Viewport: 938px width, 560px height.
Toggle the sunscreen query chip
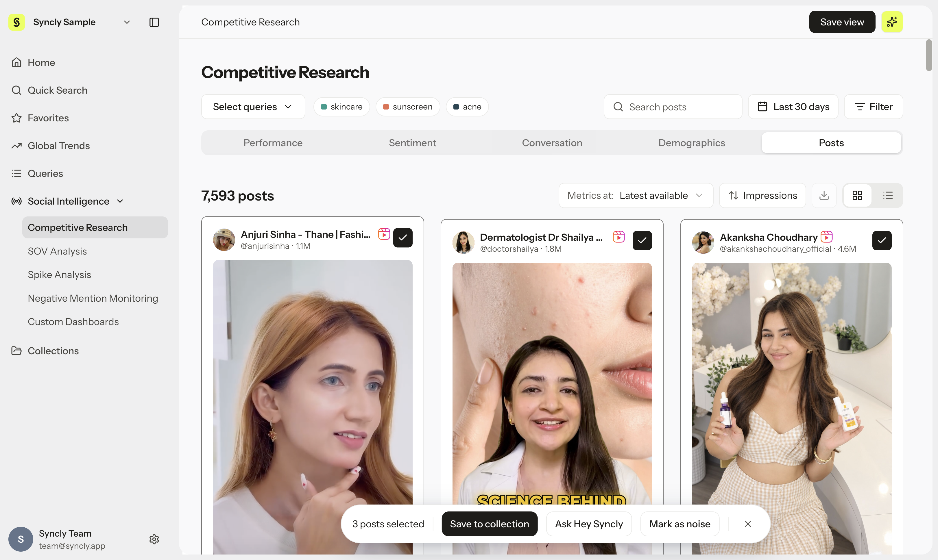click(408, 107)
